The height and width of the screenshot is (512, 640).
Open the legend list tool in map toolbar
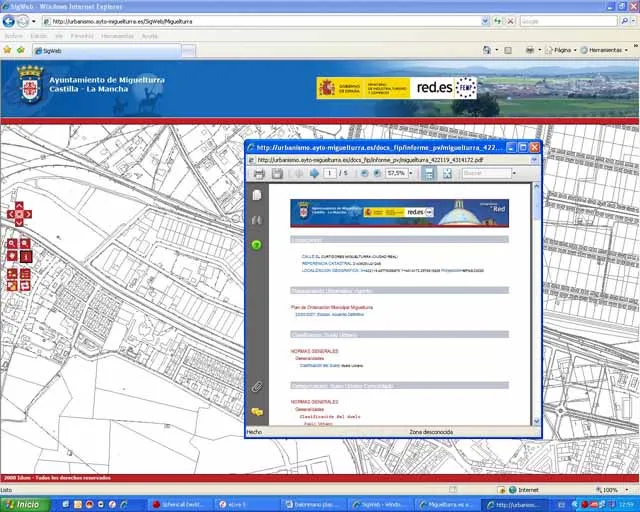click(25, 274)
